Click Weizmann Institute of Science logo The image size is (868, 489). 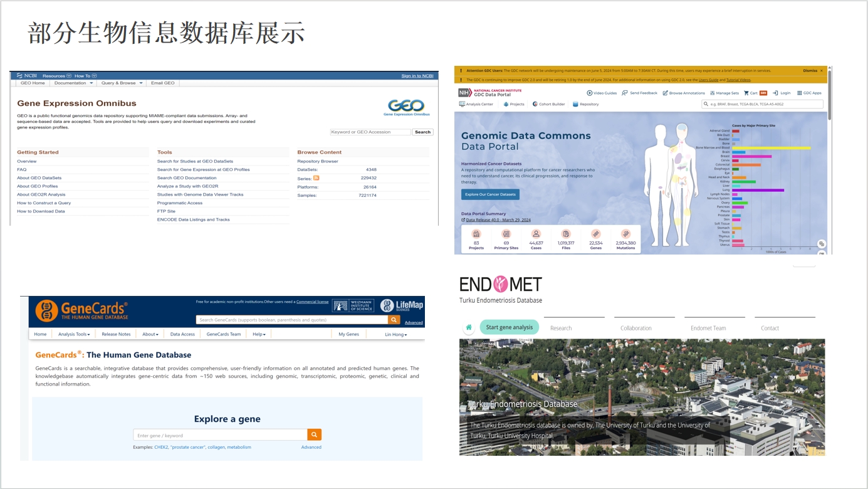[353, 306]
